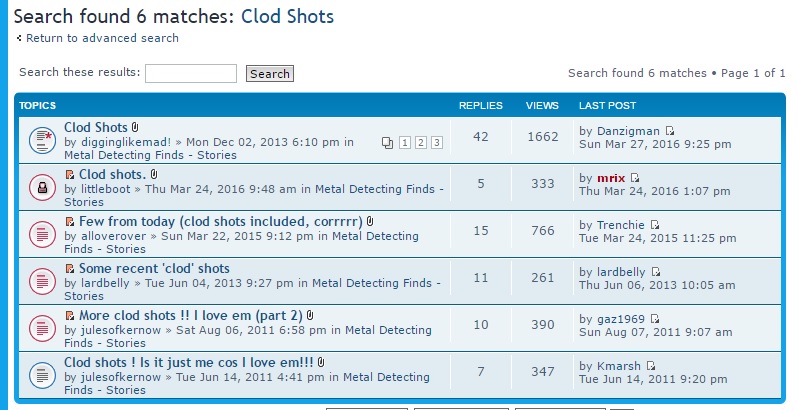Click date 'Sun Mar 27, 2016 9:25 pm'
The image size is (798, 410).
pyautogui.click(x=656, y=144)
